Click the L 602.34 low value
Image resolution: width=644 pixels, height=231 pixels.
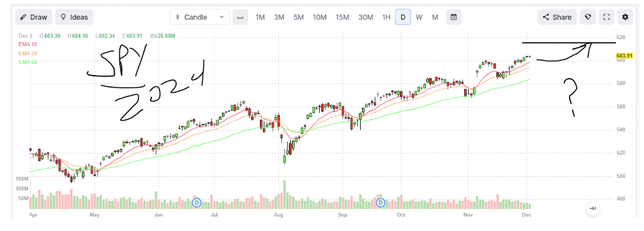pos(105,36)
